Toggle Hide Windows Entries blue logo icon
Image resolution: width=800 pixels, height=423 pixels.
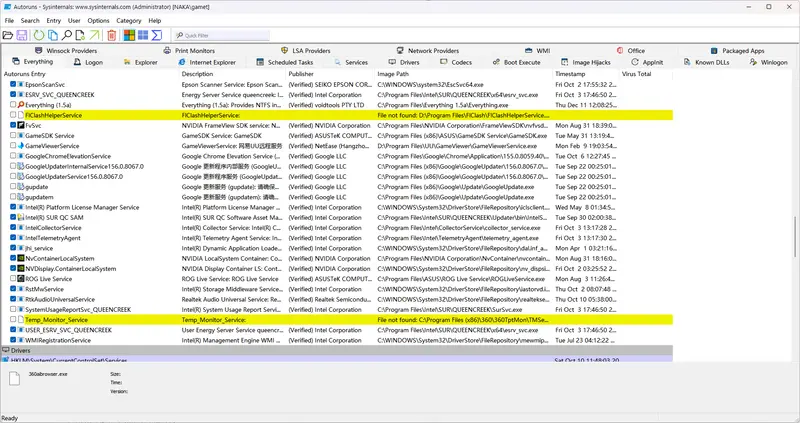click(x=143, y=35)
